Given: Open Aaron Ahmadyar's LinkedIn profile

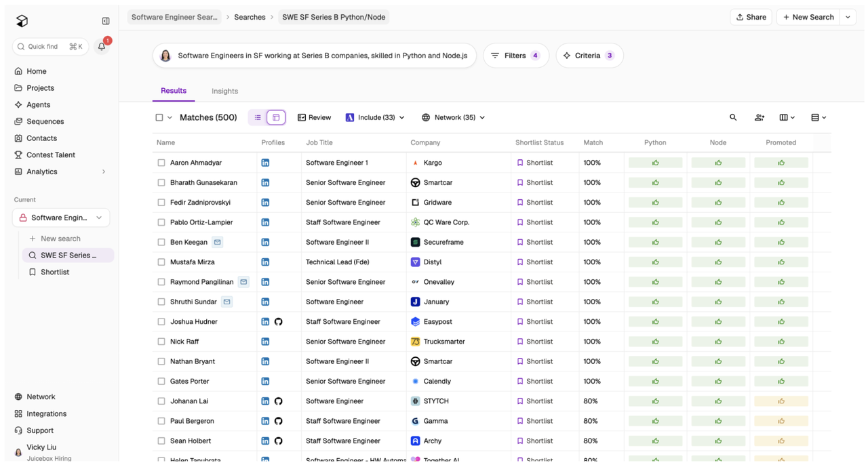Looking at the screenshot, I should [265, 163].
